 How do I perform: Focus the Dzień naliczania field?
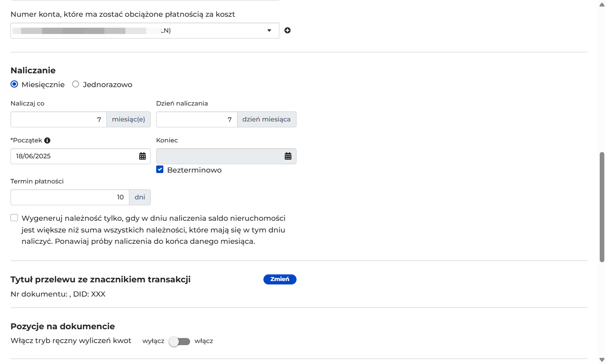tap(197, 119)
